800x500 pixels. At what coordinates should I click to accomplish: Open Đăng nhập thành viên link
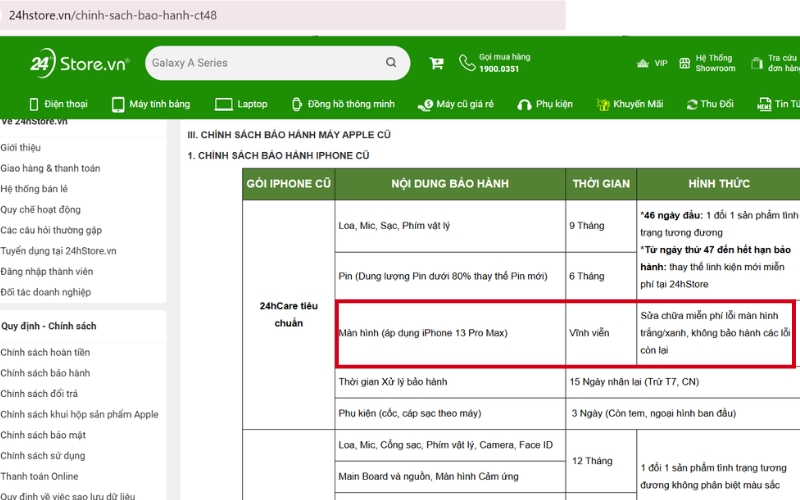click(x=46, y=271)
